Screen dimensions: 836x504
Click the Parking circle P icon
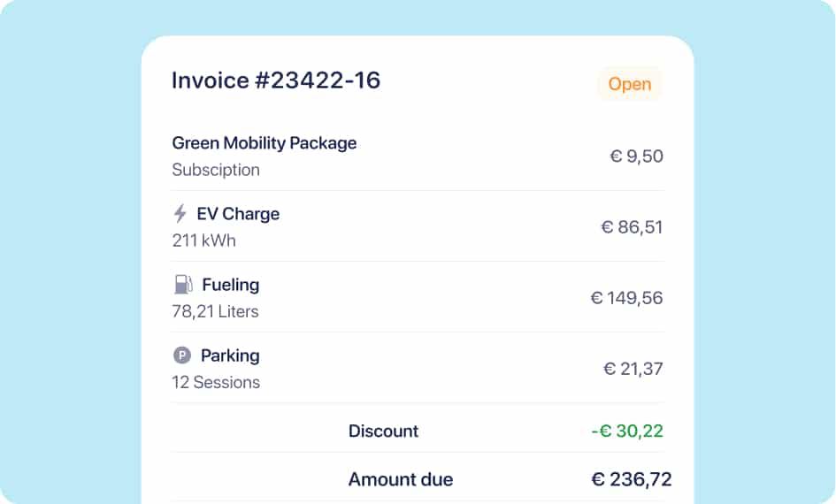(181, 355)
